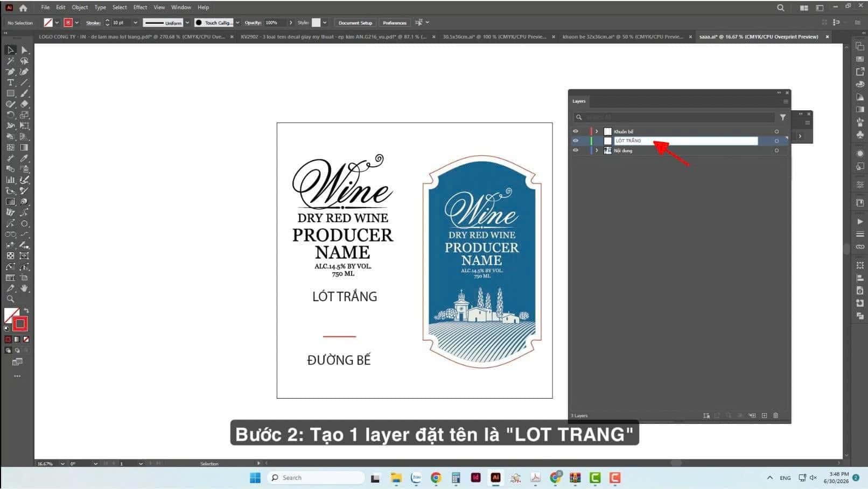868x489 pixels.
Task: Delete selection with Layers trash icon
Action: (x=775, y=415)
